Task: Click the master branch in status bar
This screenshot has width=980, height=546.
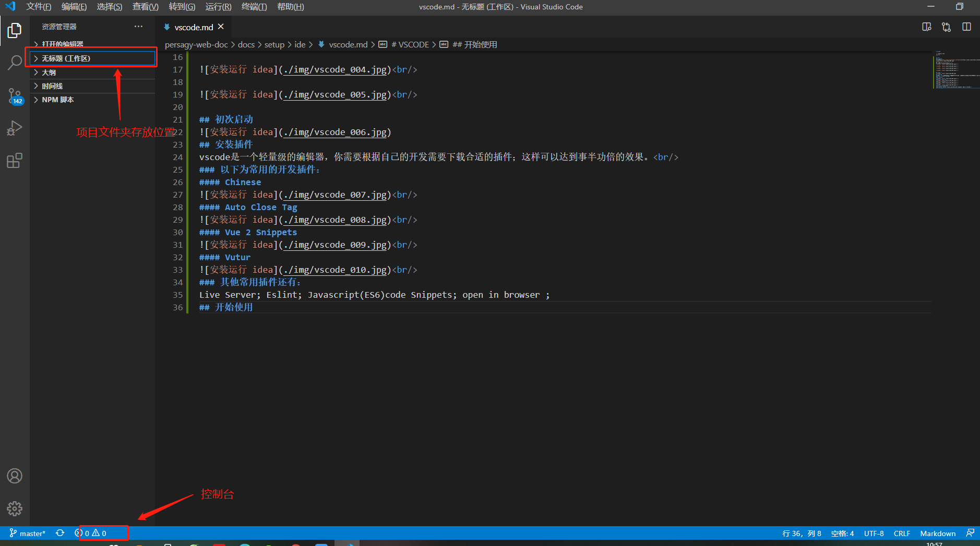Action: tap(28, 533)
